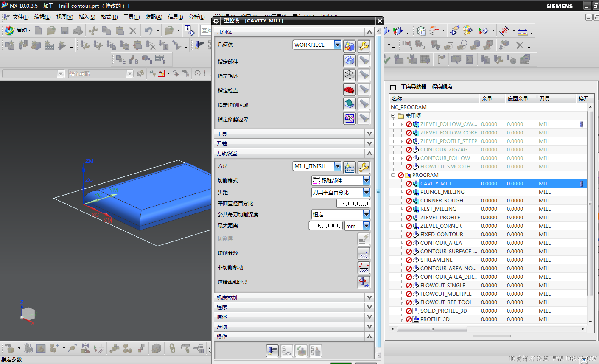Select CORNER_ROUGH operation in navigator
Image resolution: width=599 pixels, height=364 pixels.
click(x=442, y=200)
